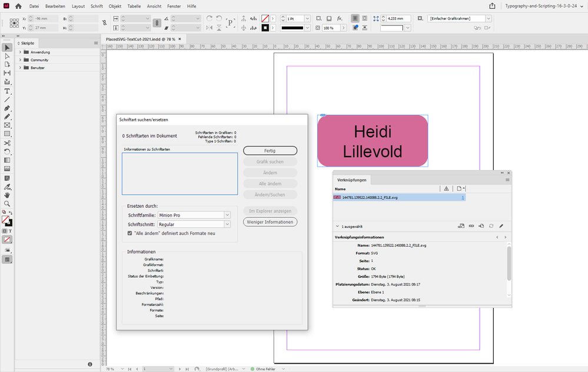Select the Rectangle tool
Screen dimensions: 588x372
(x=7, y=134)
